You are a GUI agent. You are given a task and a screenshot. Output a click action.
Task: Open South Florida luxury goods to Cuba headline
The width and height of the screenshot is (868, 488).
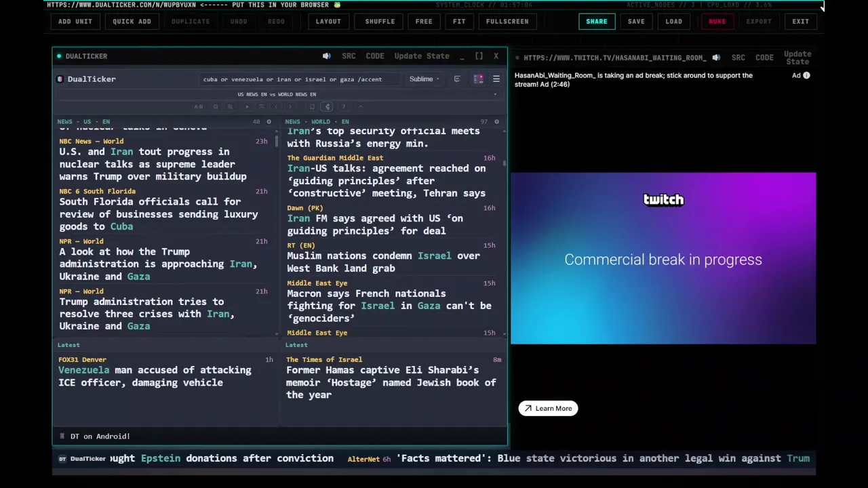[159, 214]
